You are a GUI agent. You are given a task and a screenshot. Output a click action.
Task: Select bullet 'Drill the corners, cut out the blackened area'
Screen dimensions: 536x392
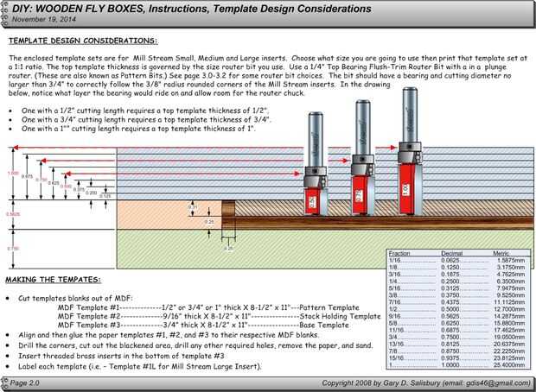pos(195,345)
